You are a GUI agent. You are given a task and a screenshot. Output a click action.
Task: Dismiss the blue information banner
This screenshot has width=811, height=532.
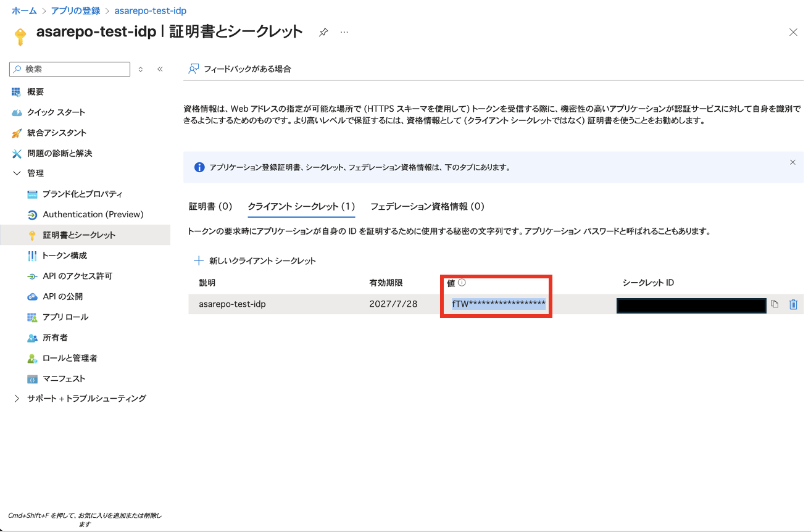(x=792, y=162)
